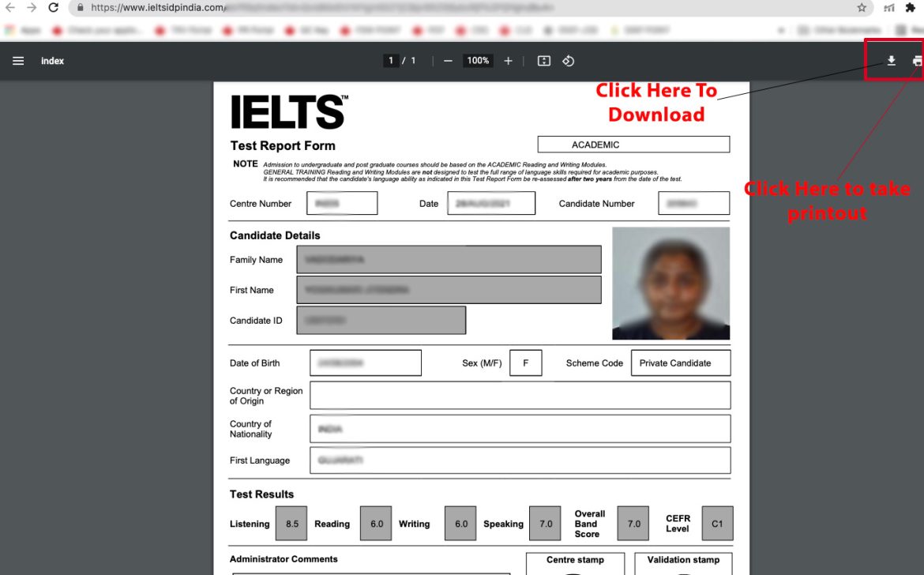Image resolution: width=924 pixels, height=575 pixels.
Task: Open the PDF outline via hamburger icon
Action: tap(18, 61)
